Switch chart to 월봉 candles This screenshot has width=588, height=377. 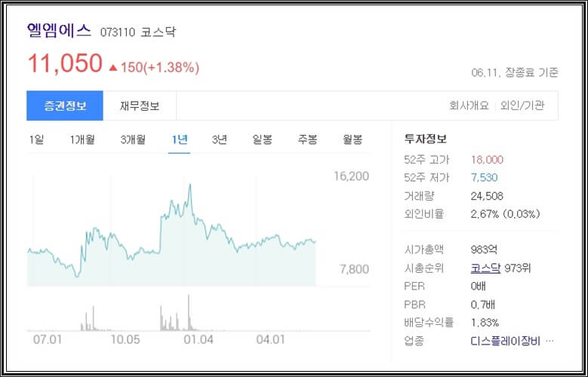pos(352,139)
